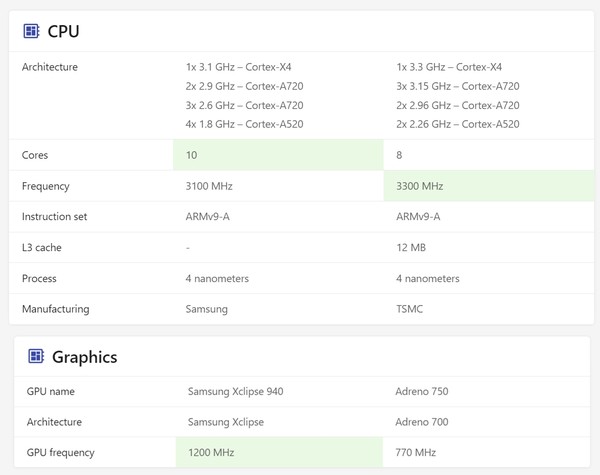Select the highlighted 10 cores value
Viewport: 600px width, 475px height.
point(194,155)
